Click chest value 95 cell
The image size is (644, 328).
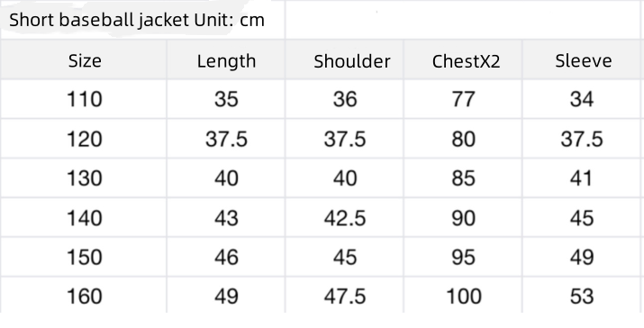click(463, 257)
